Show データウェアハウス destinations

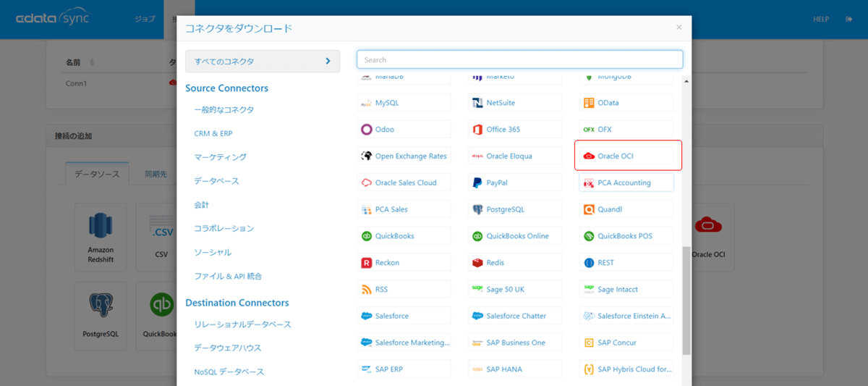(228, 348)
